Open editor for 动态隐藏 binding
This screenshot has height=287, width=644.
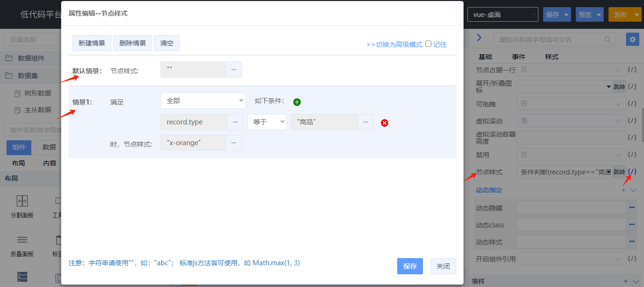click(x=631, y=208)
